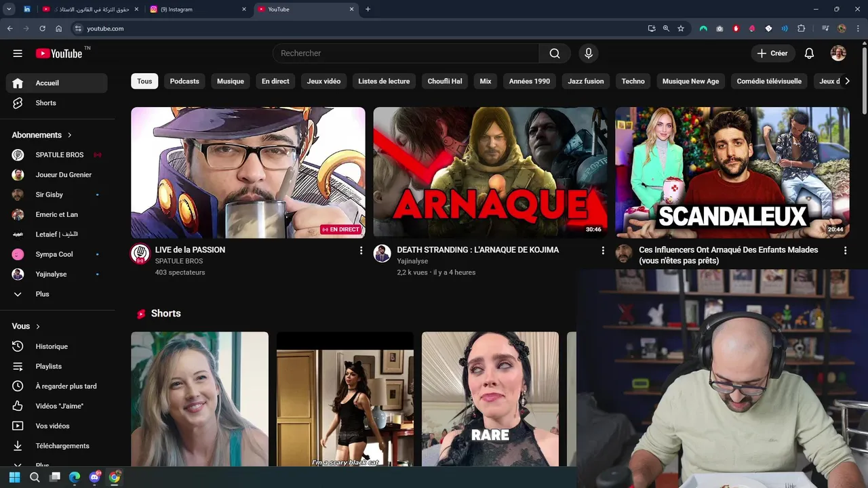Image resolution: width=868 pixels, height=488 pixels.
Task: Open Playlists in the sidebar
Action: [x=56, y=366]
